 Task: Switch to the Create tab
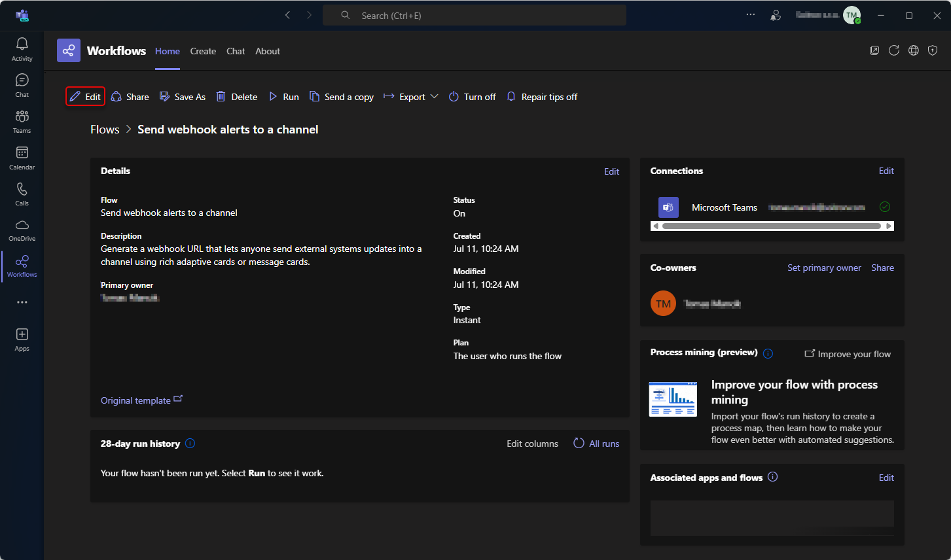point(203,51)
